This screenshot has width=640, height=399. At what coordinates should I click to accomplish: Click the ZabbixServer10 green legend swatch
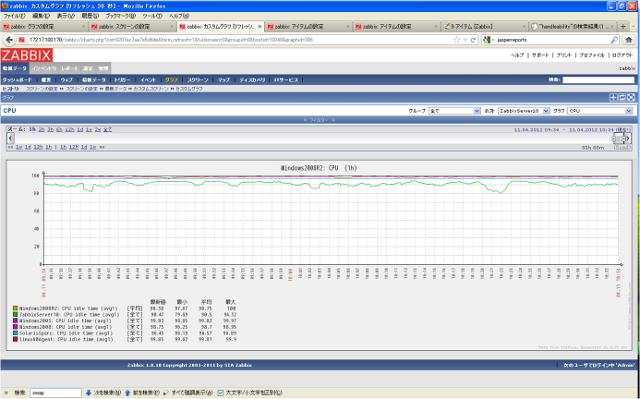(x=16, y=315)
